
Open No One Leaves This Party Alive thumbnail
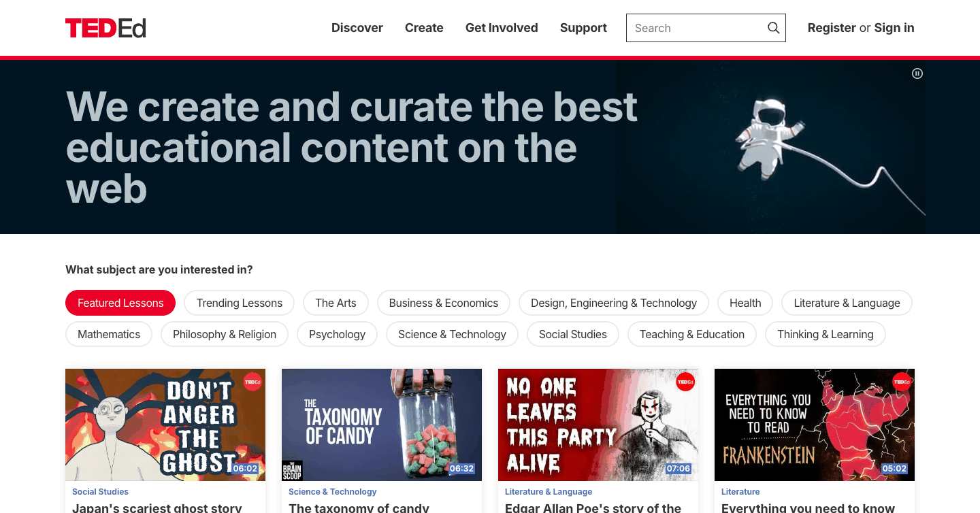point(598,425)
